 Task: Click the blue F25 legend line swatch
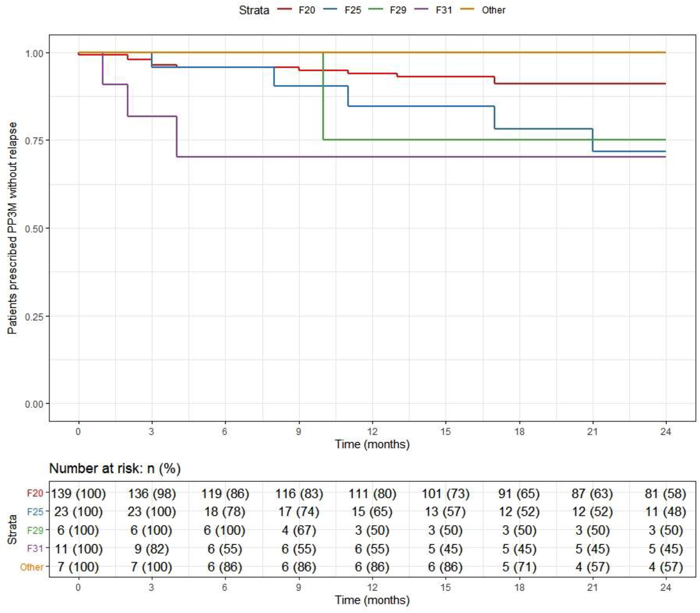click(330, 9)
